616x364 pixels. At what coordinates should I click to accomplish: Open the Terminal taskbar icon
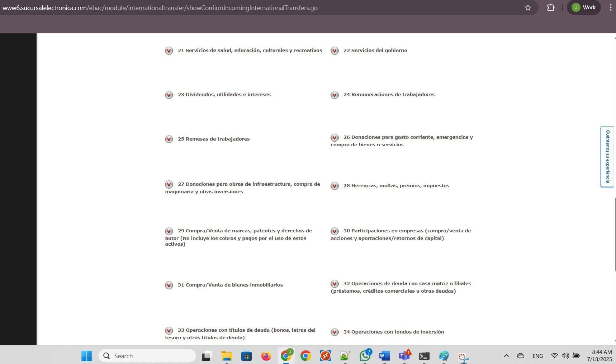coord(424,356)
